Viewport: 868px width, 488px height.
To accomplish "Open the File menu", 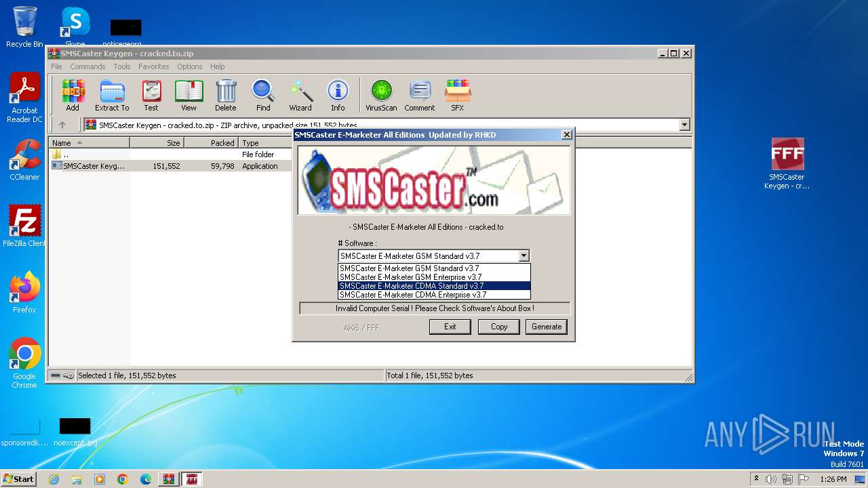I will [56, 66].
